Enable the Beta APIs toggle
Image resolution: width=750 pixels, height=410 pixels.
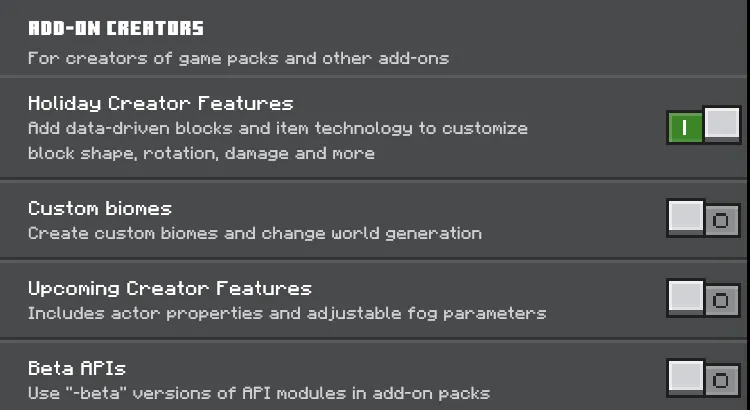coord(704,378)
